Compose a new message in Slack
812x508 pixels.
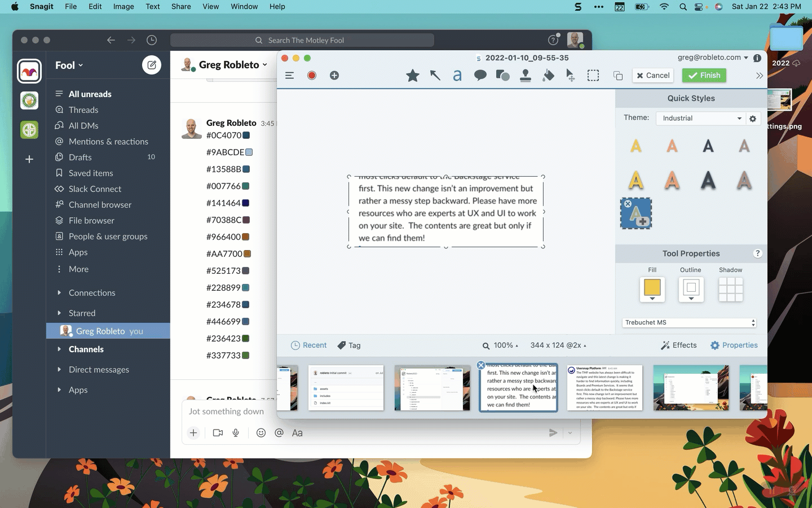[x=152, y=65]
